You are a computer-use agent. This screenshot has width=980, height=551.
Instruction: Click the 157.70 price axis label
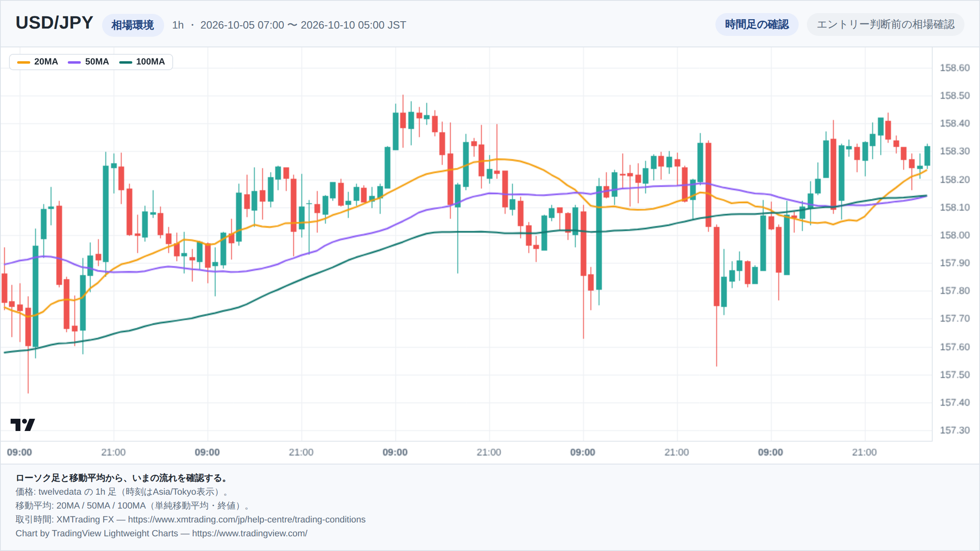point(954,318)
